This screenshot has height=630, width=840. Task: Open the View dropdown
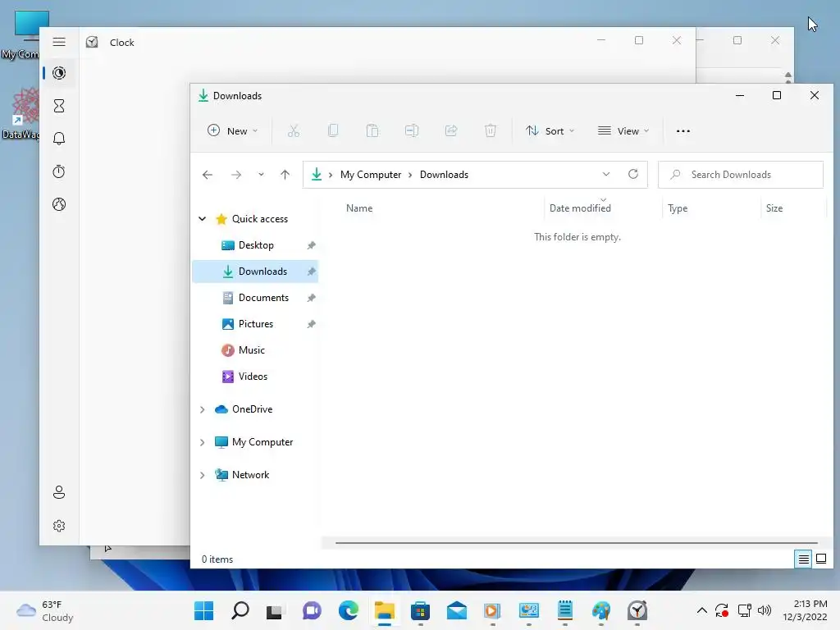point(623,130)
